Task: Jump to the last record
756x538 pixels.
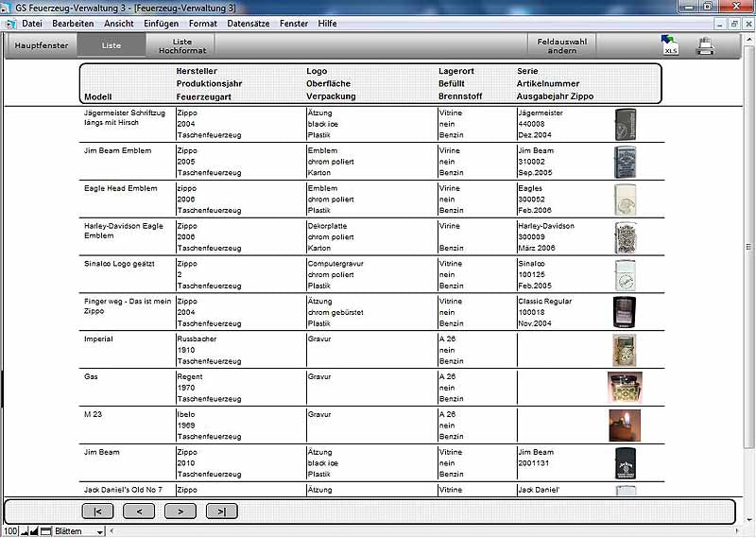Action: click(221, 512)
